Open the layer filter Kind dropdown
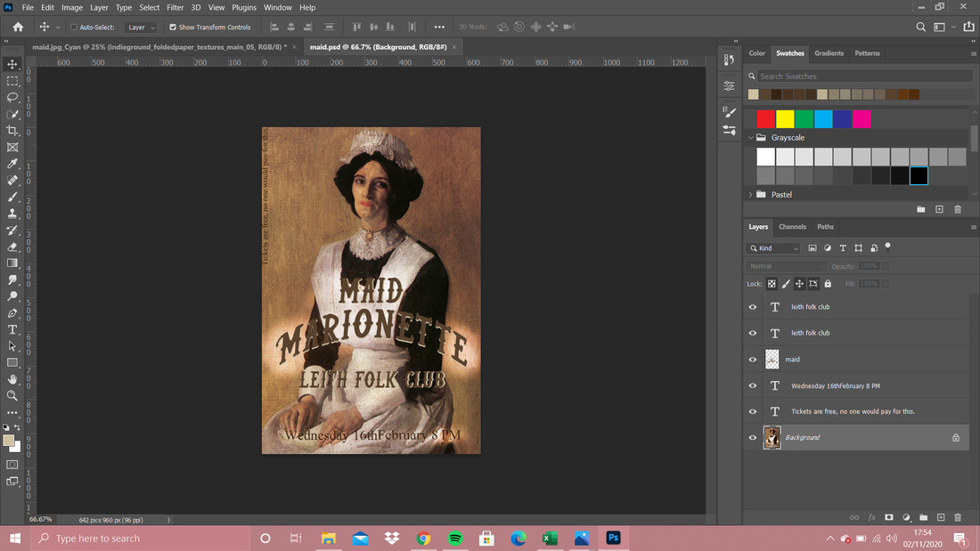The width and height of the screenshot is (980, 551). click(773, 248)
